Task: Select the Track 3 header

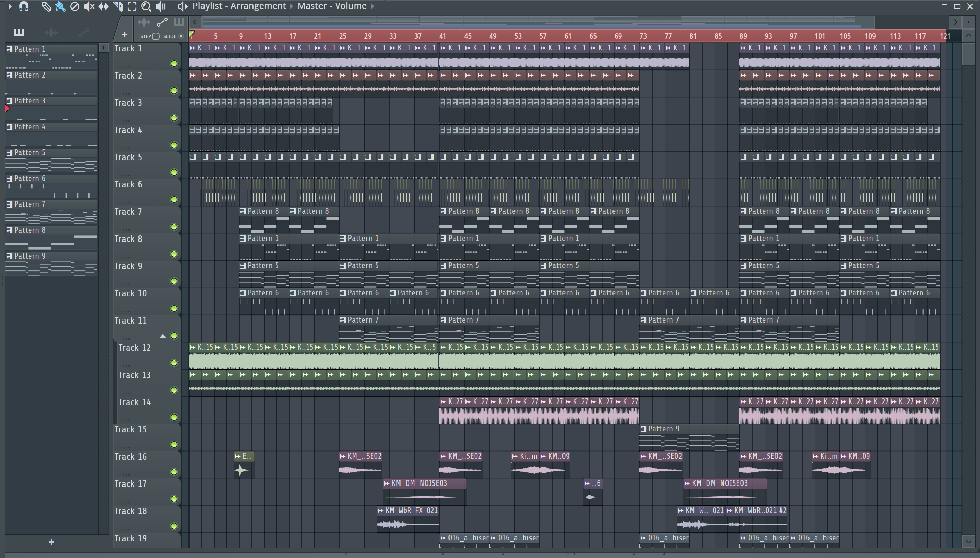Action: pyautogui.click(x=147, y=111)
